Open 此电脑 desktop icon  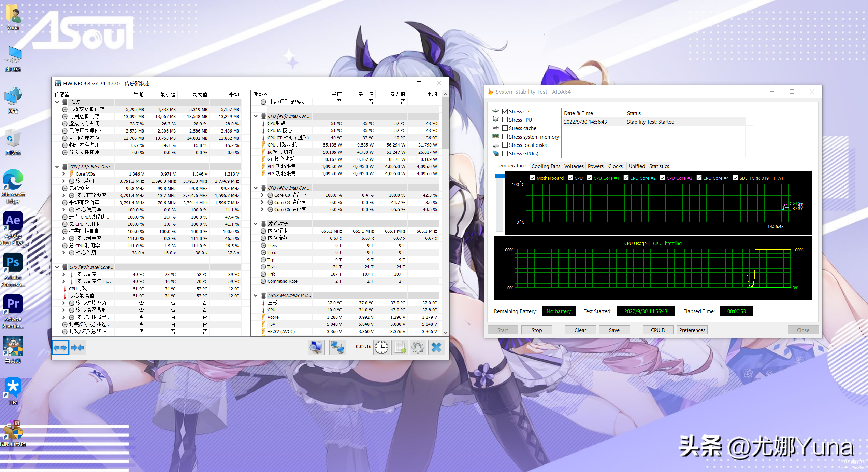[x=13, y=59]
